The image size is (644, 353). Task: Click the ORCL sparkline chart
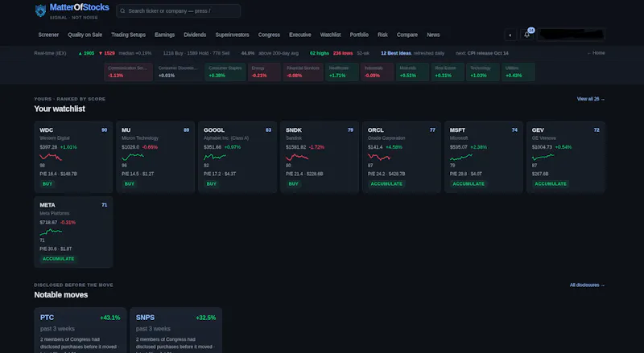(x=379, y=157)
